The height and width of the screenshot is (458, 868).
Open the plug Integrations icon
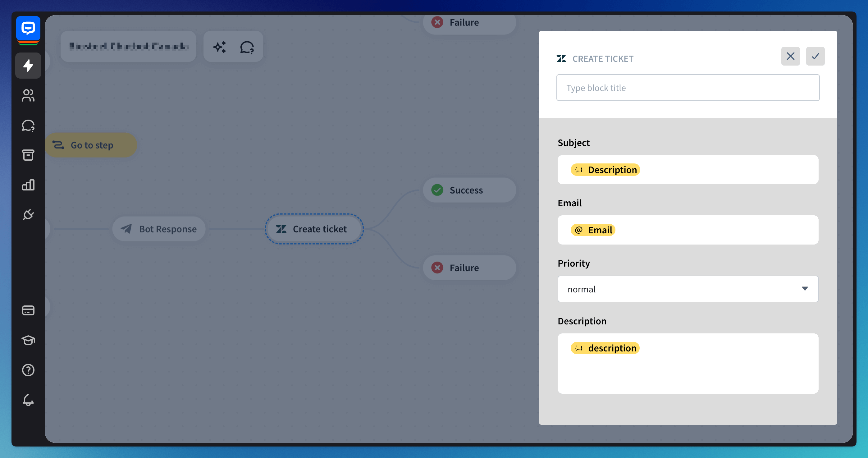(28, 215)
